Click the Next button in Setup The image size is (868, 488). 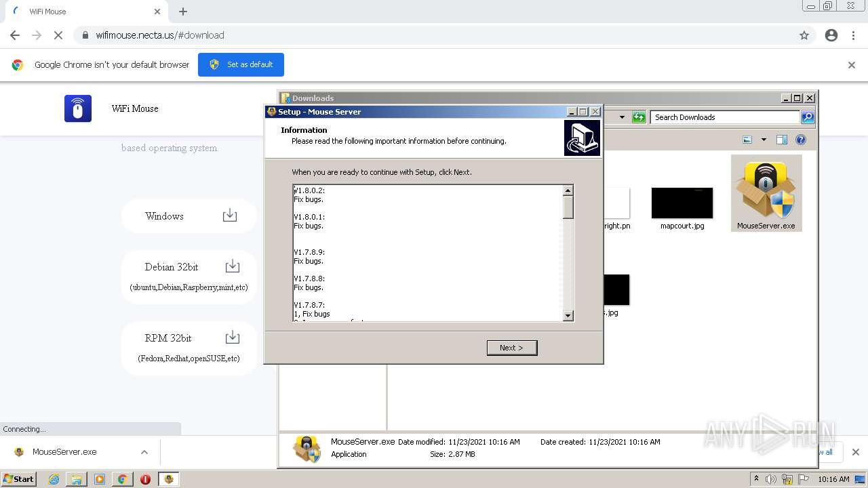click(512, 348)
